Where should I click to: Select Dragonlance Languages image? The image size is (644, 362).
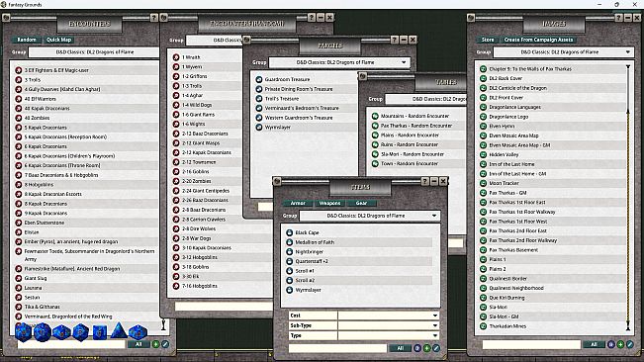[514, 107]
